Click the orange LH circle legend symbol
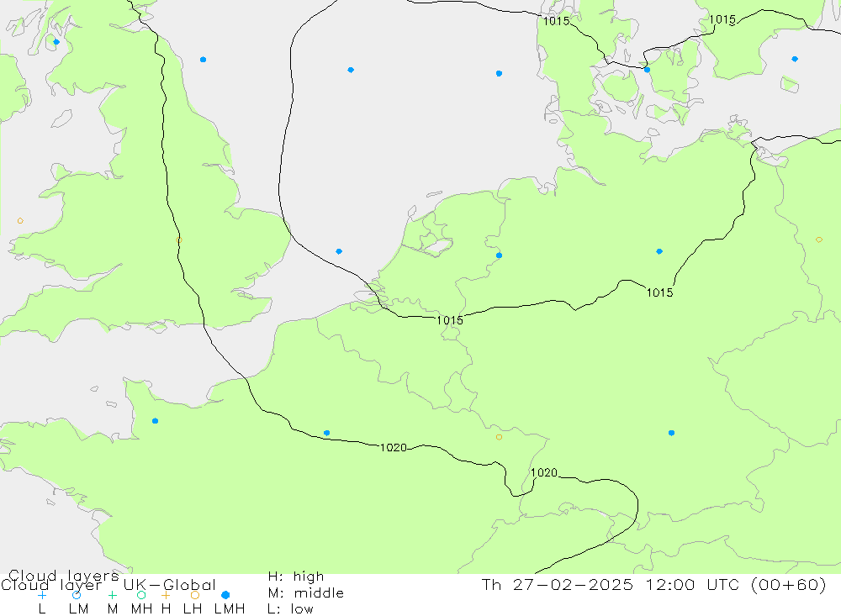The height and width of the screenshot is (616, 841). pos(195,595)
